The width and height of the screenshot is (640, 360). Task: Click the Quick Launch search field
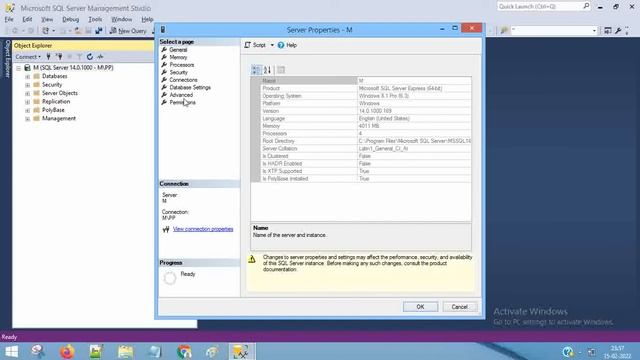tap(539, 6)
